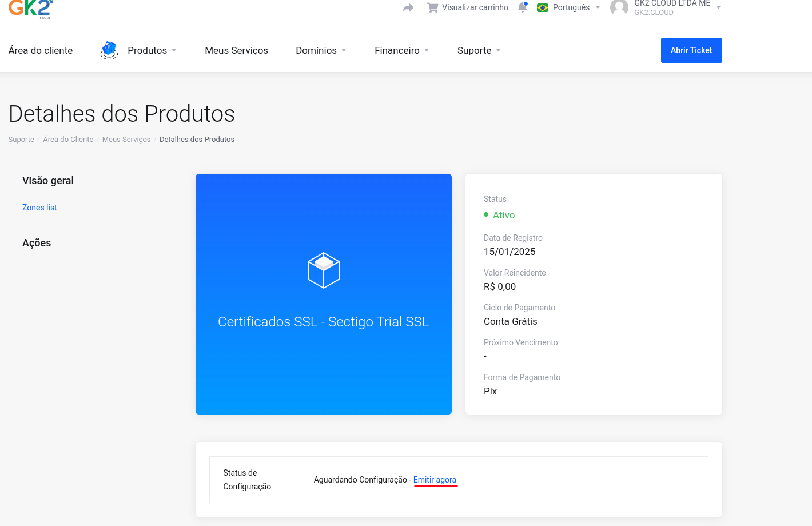Click the registration date 15/01/2025

click(x=510, y=252)
